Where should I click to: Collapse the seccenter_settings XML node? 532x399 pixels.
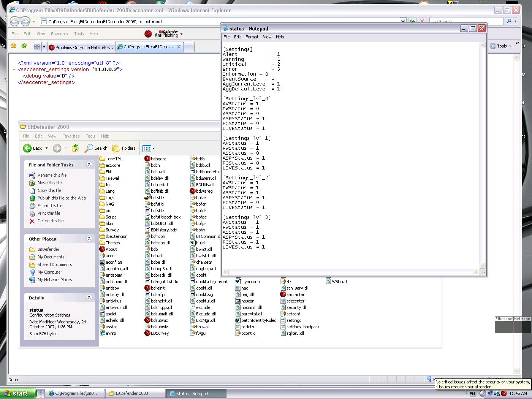coord(14,70)
